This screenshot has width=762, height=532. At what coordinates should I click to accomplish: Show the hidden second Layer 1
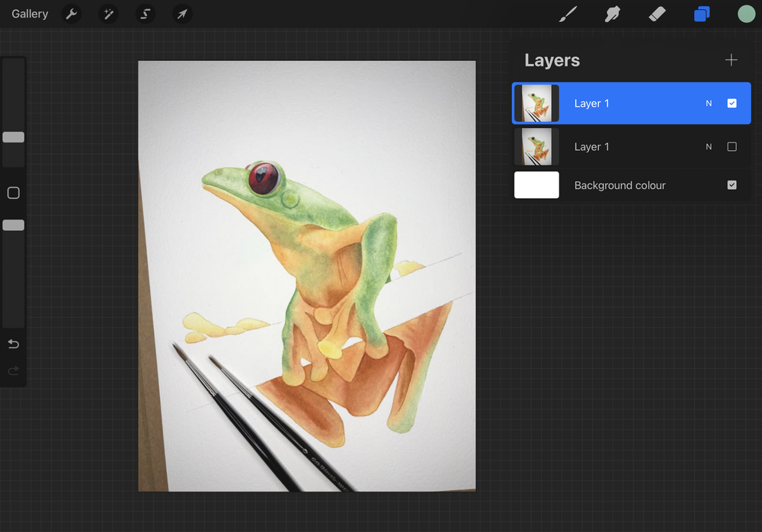point(732,146)
